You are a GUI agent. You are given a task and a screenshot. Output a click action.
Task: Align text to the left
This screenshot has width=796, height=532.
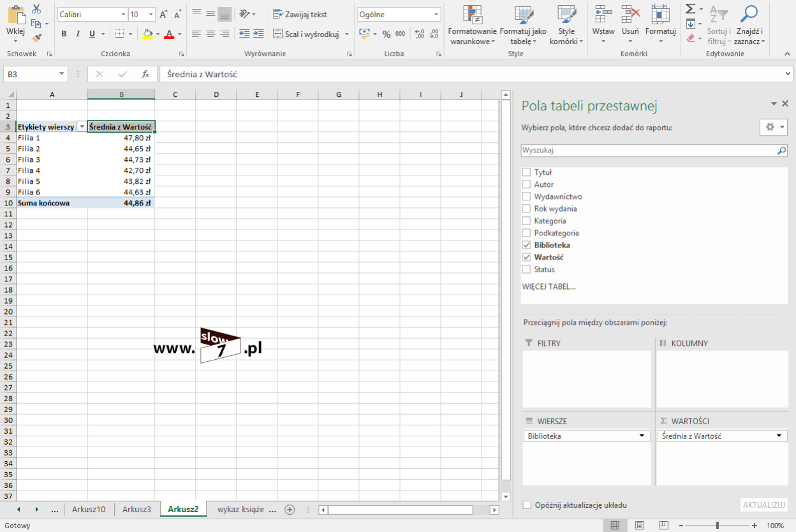[196, 34]
